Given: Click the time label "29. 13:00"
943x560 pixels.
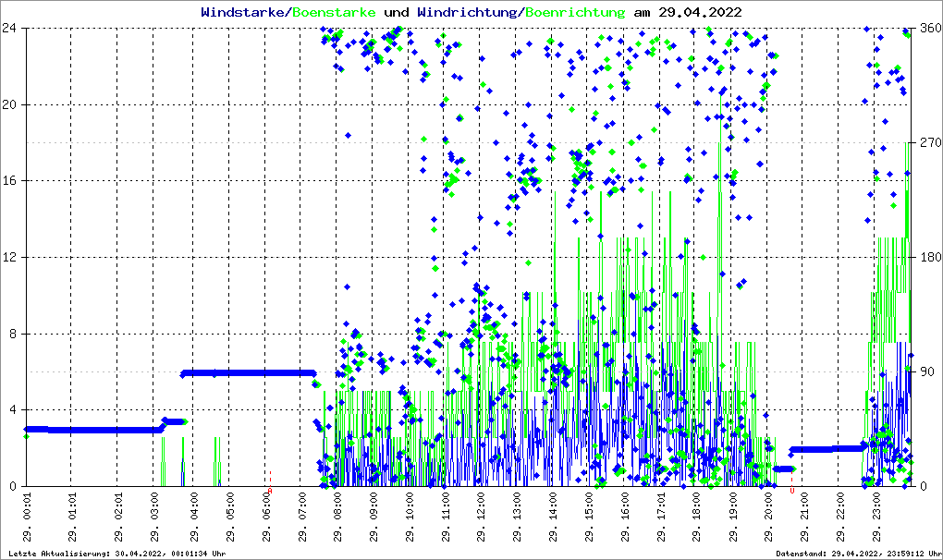Looking at the screenshot, I should (517, 517).
